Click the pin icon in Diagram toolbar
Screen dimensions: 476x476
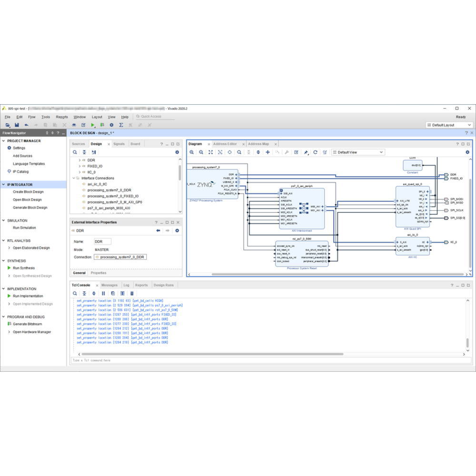[306, 152]
